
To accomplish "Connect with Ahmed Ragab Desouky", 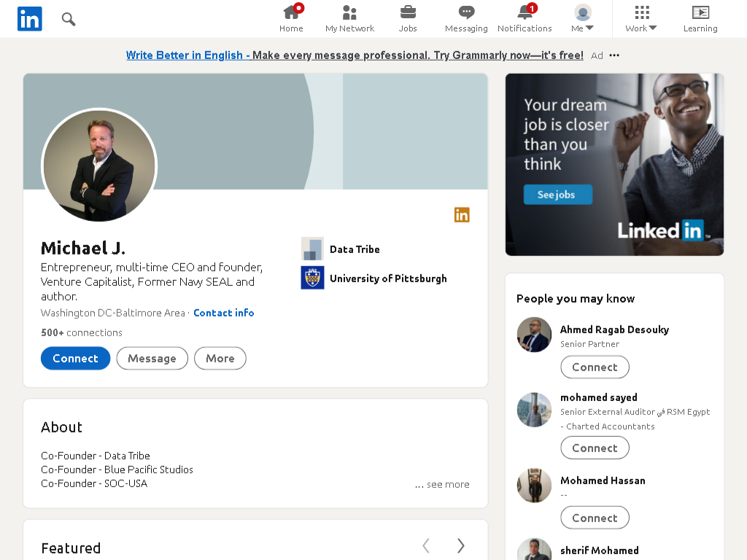I will pos(595,367).
